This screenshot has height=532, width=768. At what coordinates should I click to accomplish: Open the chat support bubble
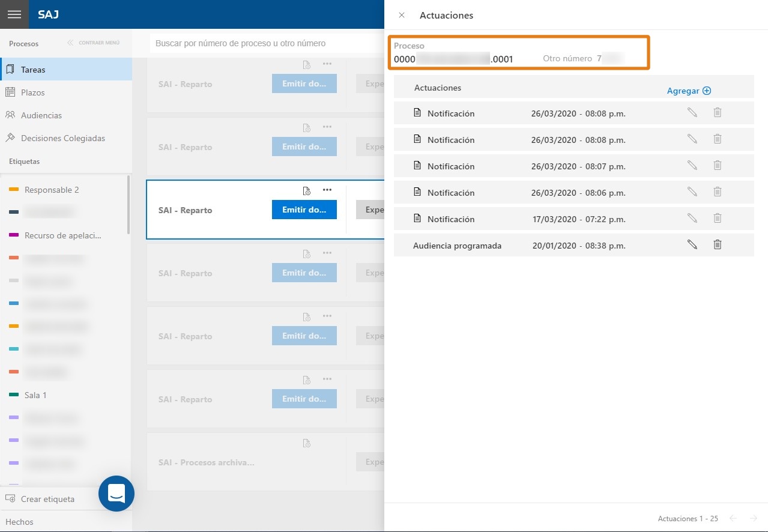pyautogui.click(x=116, y=494)
